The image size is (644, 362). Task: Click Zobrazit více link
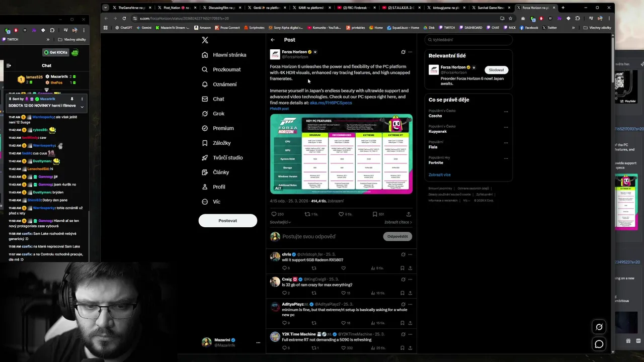(x=439, y=175)
